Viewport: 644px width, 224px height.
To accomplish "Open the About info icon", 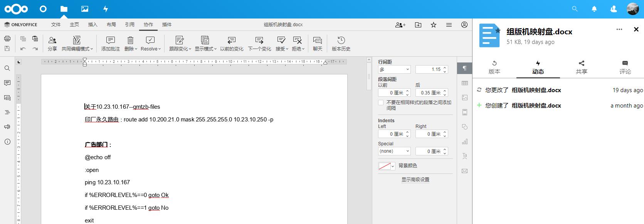I will pos(7,141).
